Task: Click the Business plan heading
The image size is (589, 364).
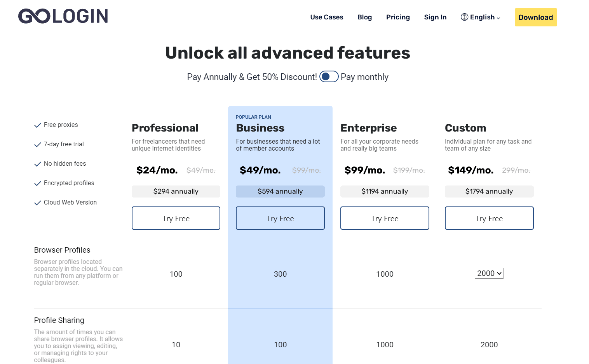Action: point(260,128)
